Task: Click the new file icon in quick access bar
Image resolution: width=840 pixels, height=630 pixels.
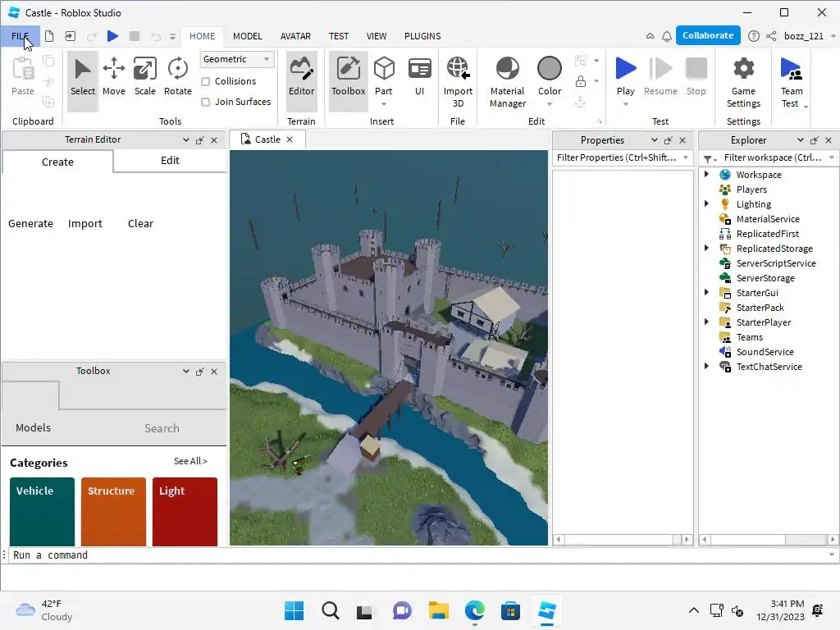Action: 48,36
